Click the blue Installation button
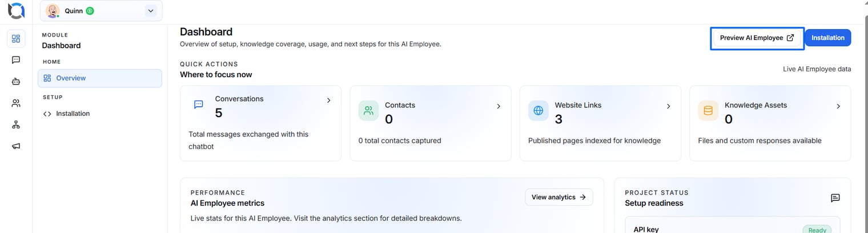This screenshot has height=233, width=868. [x=828, y=38]
